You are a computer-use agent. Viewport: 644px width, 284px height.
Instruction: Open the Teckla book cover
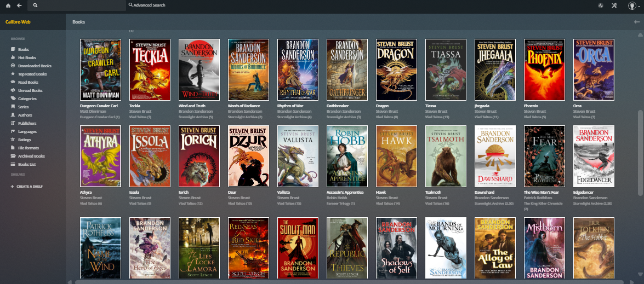(150, 69)
